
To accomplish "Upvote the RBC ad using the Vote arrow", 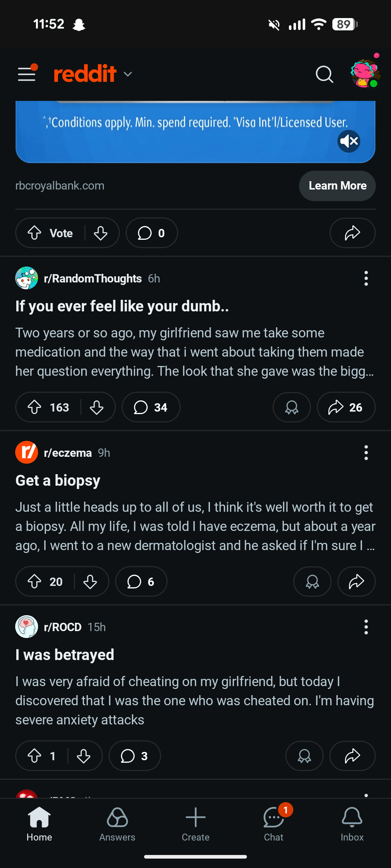I will (x=35, y=233).
